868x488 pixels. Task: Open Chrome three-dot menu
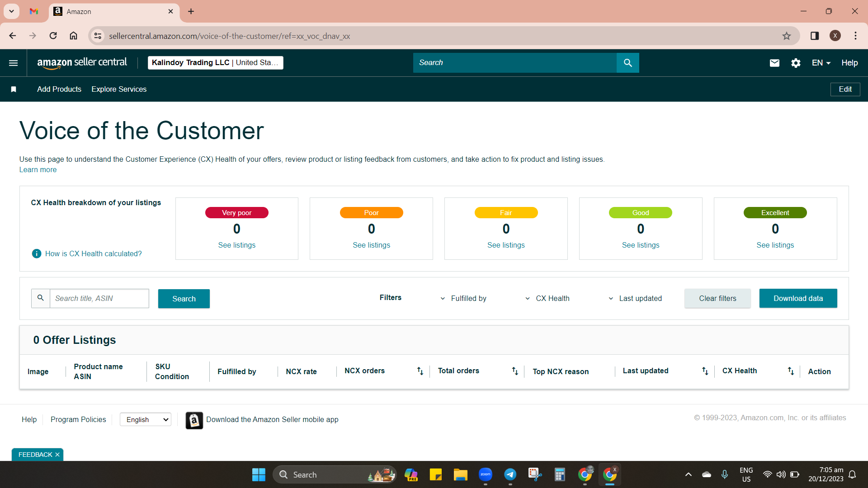click(x=855, y=36)
